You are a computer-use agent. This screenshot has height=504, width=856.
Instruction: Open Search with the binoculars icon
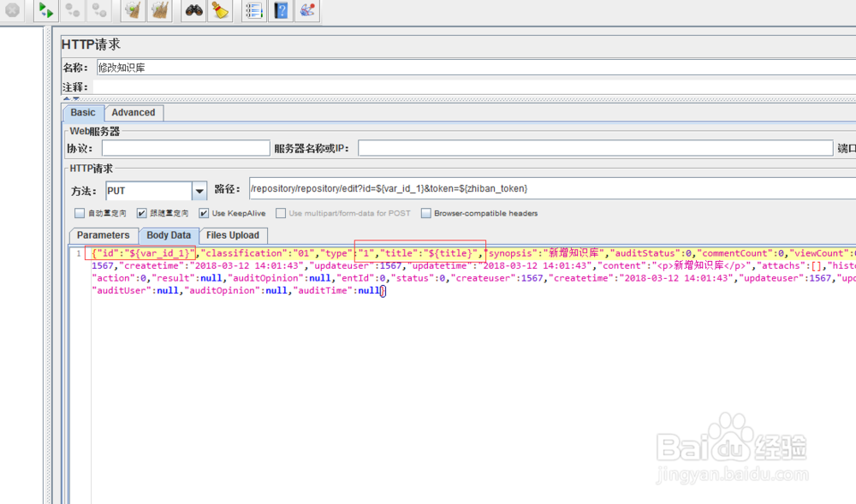[193, 10]
